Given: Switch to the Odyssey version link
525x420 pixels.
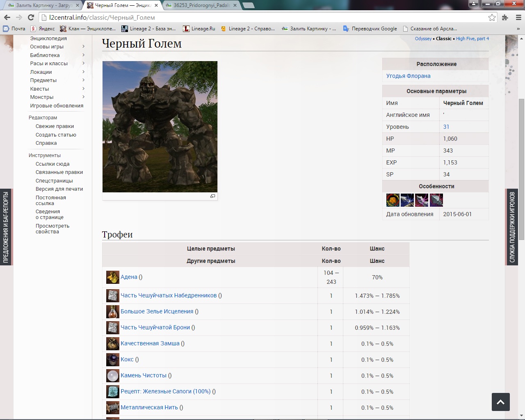Looking at the screenshot, I should tap(423, 39).
